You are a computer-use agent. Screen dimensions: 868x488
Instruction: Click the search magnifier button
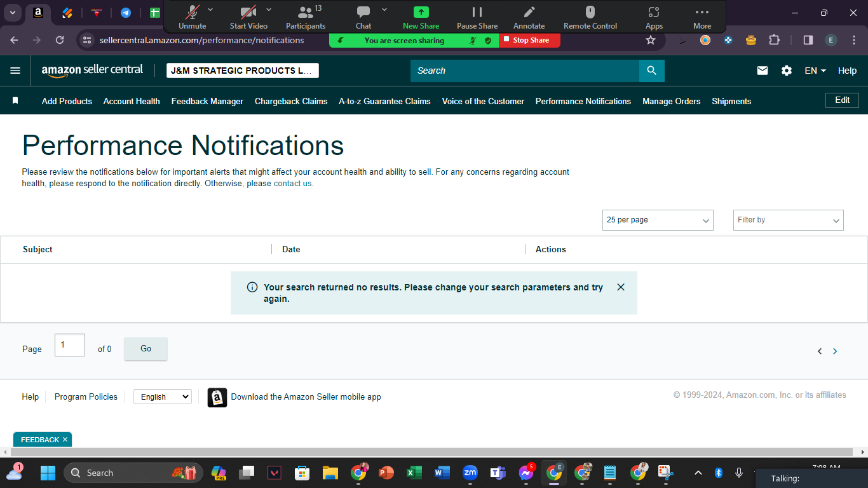pyautogui.click(x=651, y=71)
